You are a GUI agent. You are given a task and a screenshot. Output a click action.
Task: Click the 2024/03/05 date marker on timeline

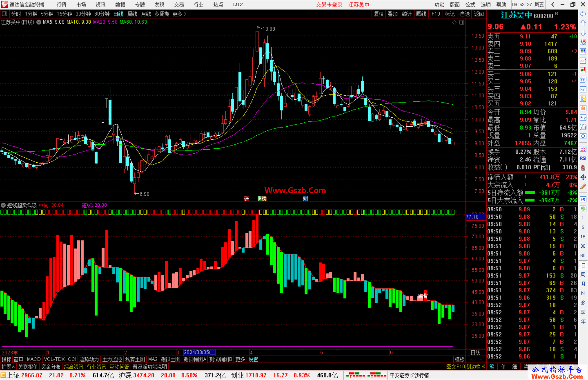coord(199,352)
